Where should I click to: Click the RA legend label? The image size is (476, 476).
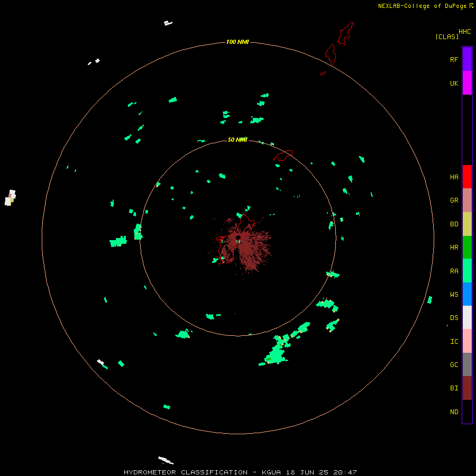(x=454, y=271)
